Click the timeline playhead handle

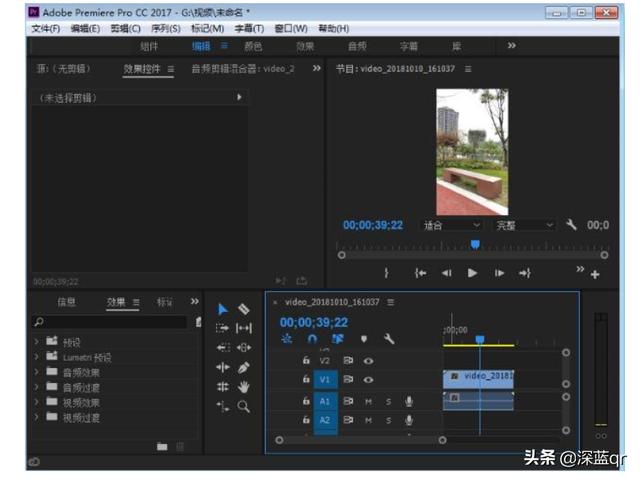click(x=480, y=339)
